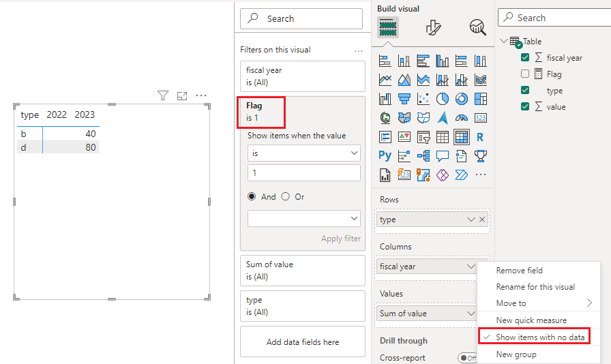
Task: Expand the Move to submenu
Action: [x=539, y=303]
